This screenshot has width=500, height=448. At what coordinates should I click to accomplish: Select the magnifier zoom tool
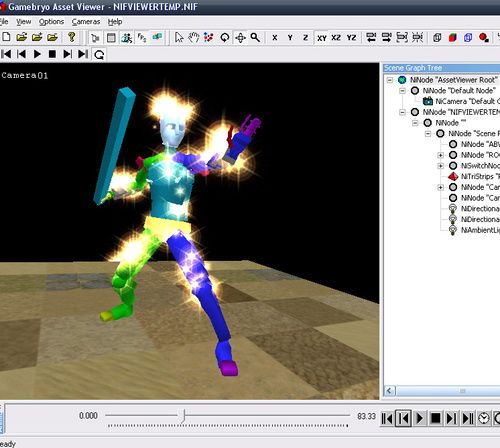[255, 38]
